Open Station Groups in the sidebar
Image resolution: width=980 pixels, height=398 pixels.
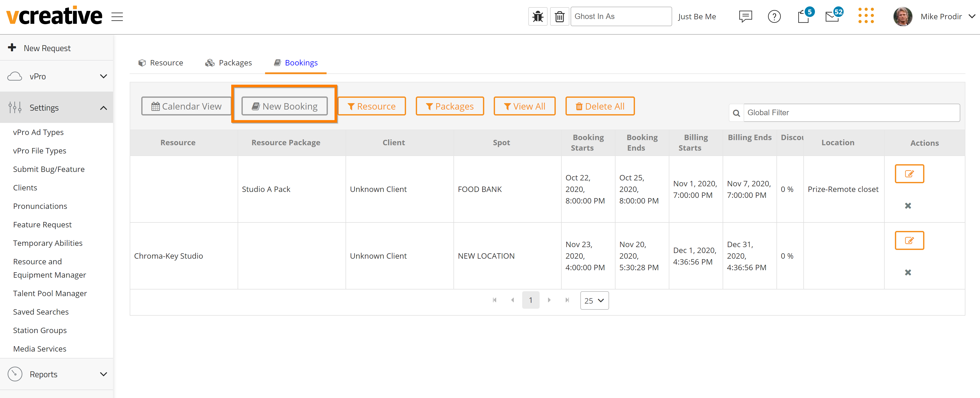click(39, 330)
